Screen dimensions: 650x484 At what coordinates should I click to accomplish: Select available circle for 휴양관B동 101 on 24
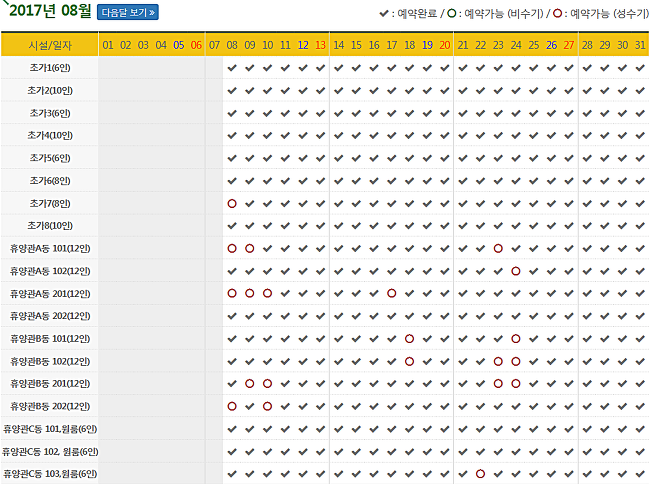coord(516,339)
